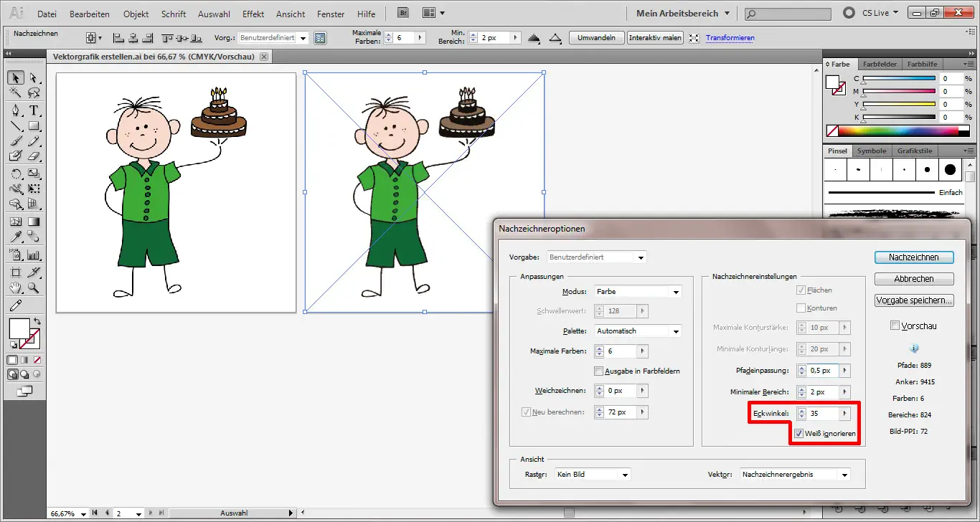
Task: Click the search field in the application bar
Action: coord(787,13)
